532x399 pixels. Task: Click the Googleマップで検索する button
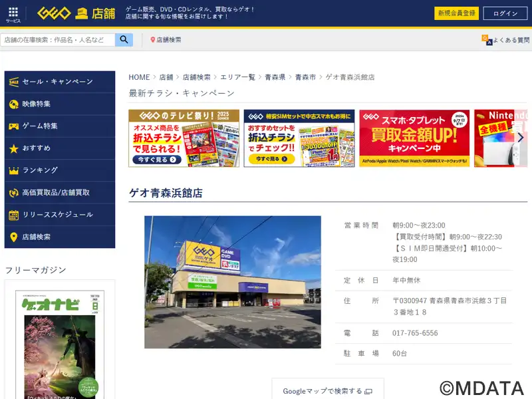click(x=328, y=390)
